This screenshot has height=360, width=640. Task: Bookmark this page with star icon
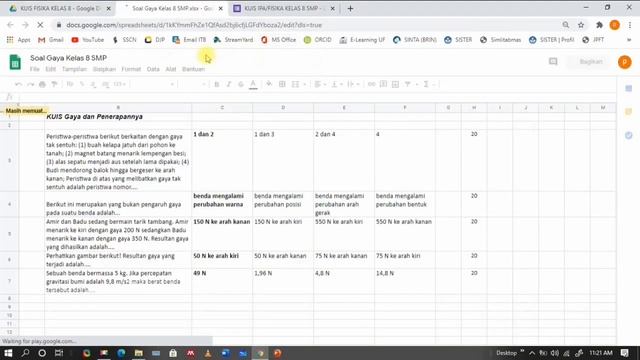581,25
